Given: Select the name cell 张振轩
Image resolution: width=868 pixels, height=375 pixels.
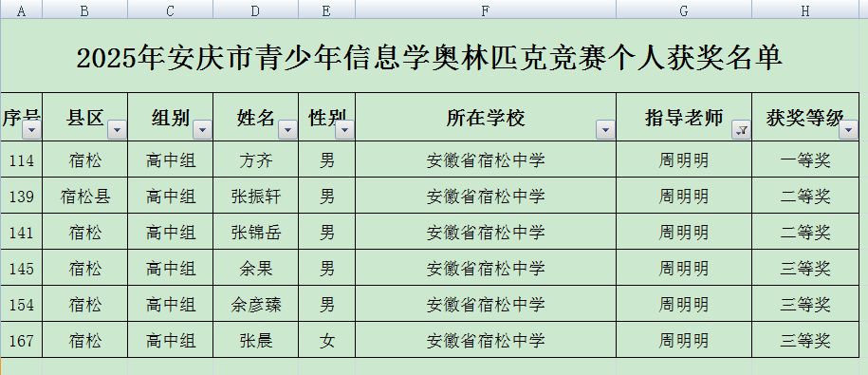Looking at the screenshot, I should (x=255, y=196).
